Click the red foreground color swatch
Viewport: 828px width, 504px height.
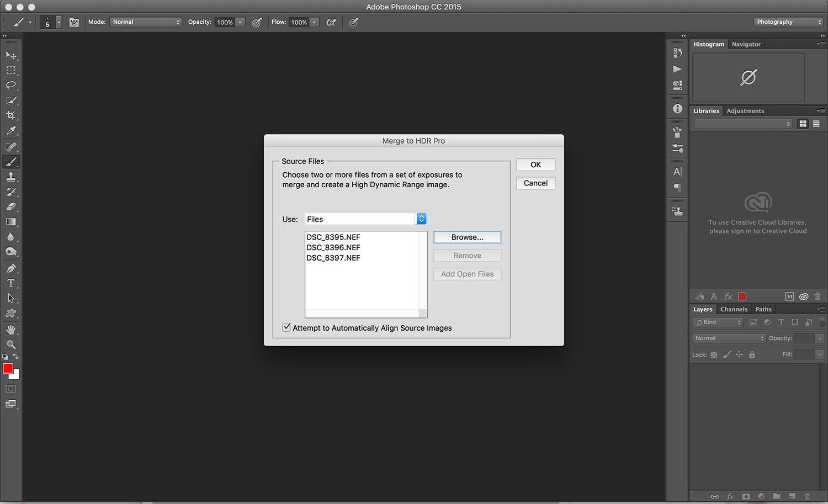click(8, 368)
